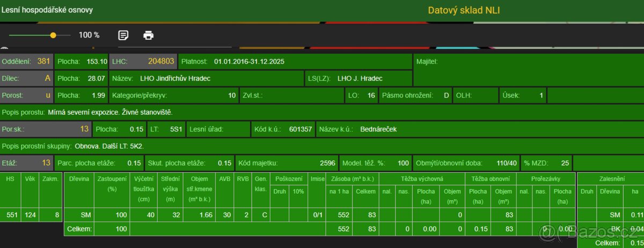
Task: Select the LHC 204803 field
Action: (143, 61)
